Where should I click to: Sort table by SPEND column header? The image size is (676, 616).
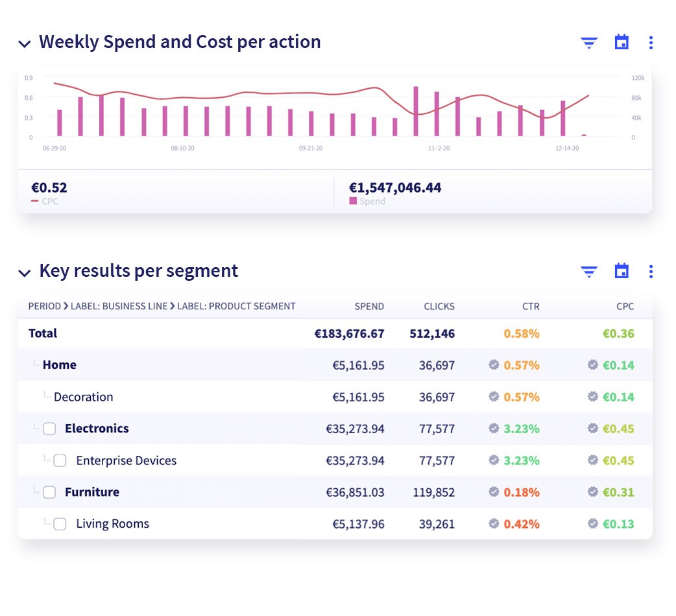click(x=369, y=306)
